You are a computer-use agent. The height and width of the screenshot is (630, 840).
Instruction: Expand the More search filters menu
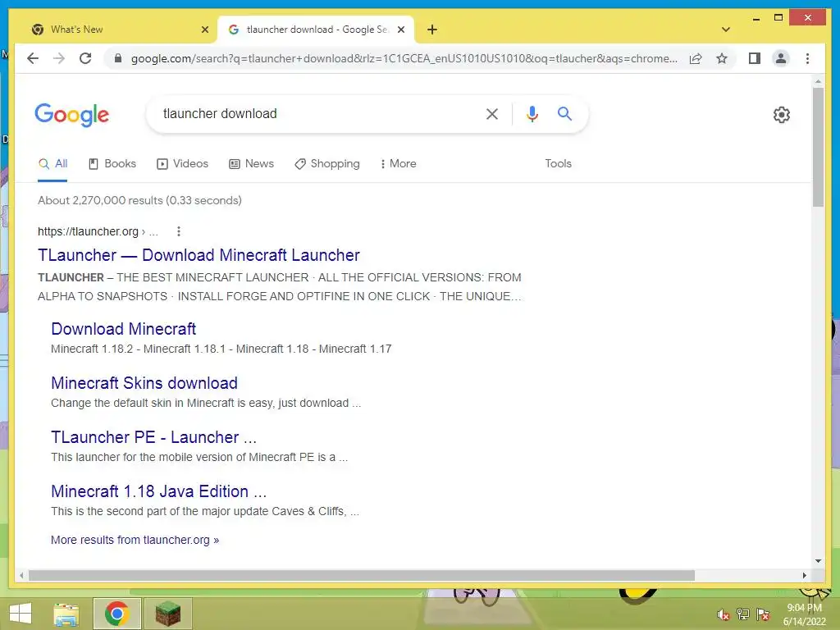(x=398, y=164)
